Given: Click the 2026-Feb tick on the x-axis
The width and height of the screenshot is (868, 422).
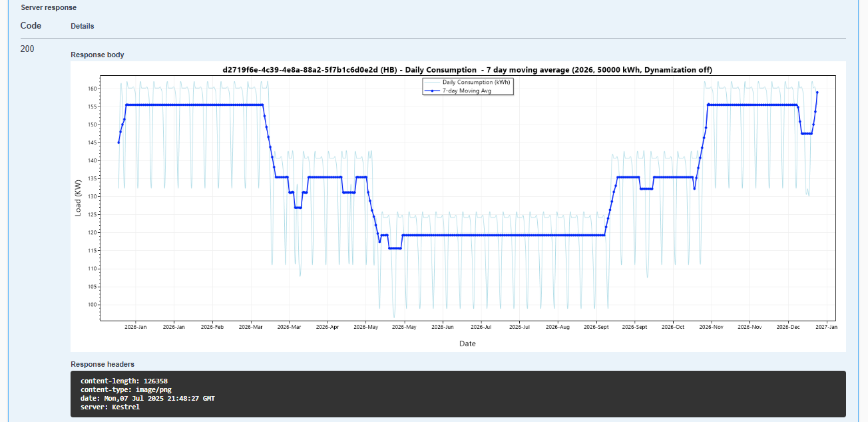Looking at the screenshot, I should [212, 327].
